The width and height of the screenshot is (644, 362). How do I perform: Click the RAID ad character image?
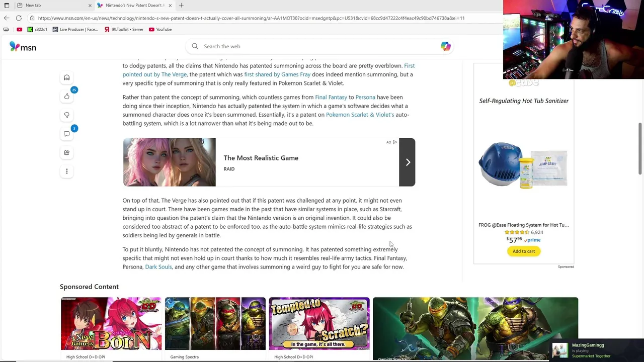(x=169, y=162)
